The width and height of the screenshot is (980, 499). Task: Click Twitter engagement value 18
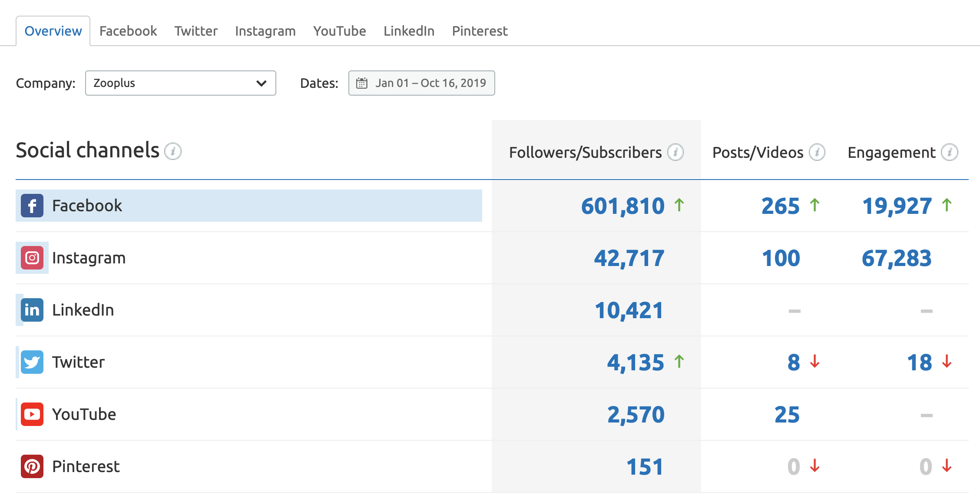pyautogui.click(x=920, y=363)
